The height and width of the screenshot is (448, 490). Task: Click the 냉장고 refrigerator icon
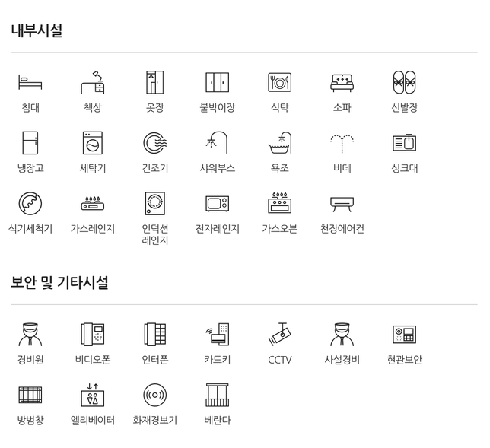click(30, 143)
